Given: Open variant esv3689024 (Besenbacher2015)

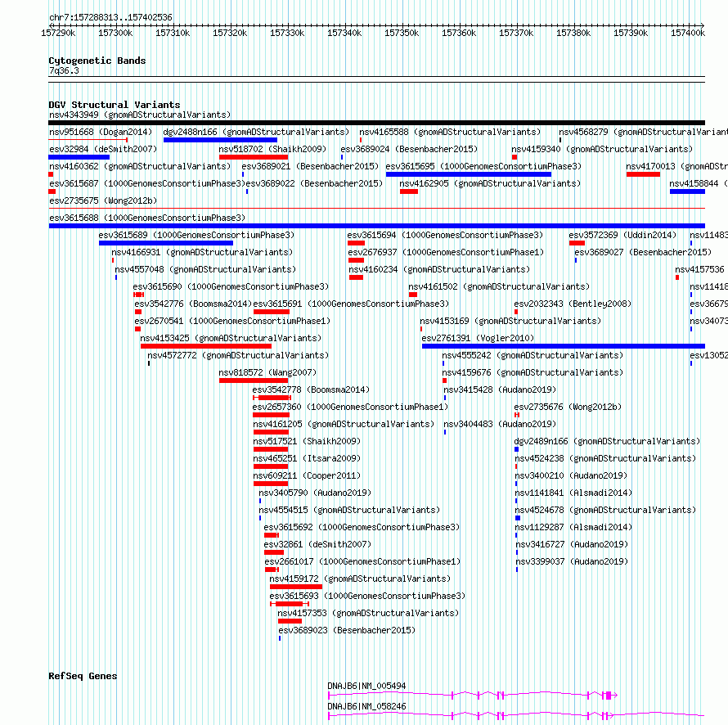Looking at the screenshot, I should pyautogui.click(x=409, y=149).
